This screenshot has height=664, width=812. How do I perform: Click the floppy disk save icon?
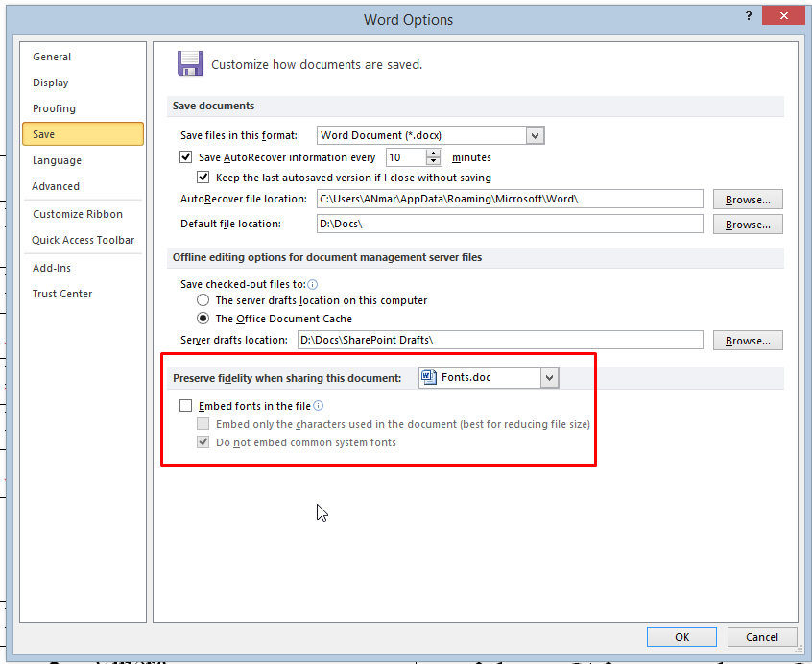190,63
